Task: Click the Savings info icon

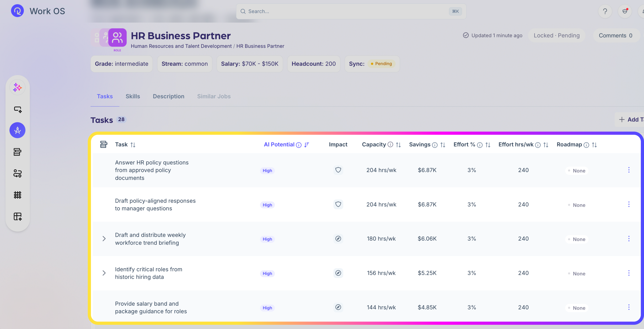Action: (x=434, y=145)
